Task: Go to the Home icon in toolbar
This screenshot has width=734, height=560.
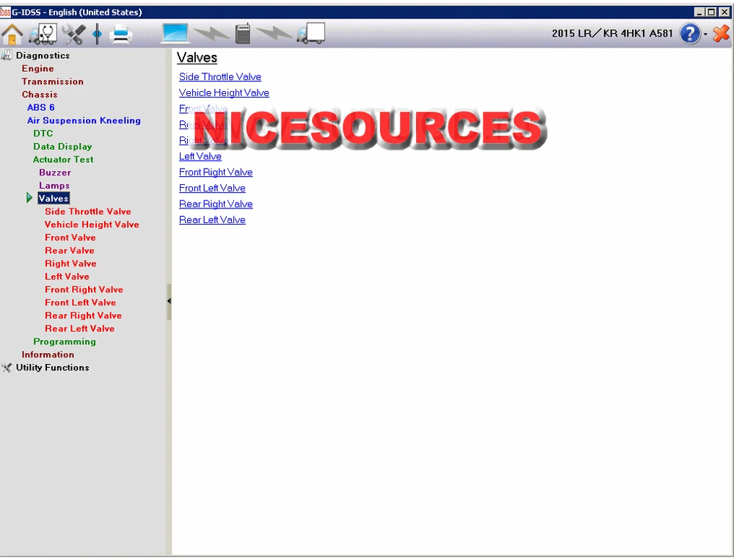Action: tap(12, 34)
